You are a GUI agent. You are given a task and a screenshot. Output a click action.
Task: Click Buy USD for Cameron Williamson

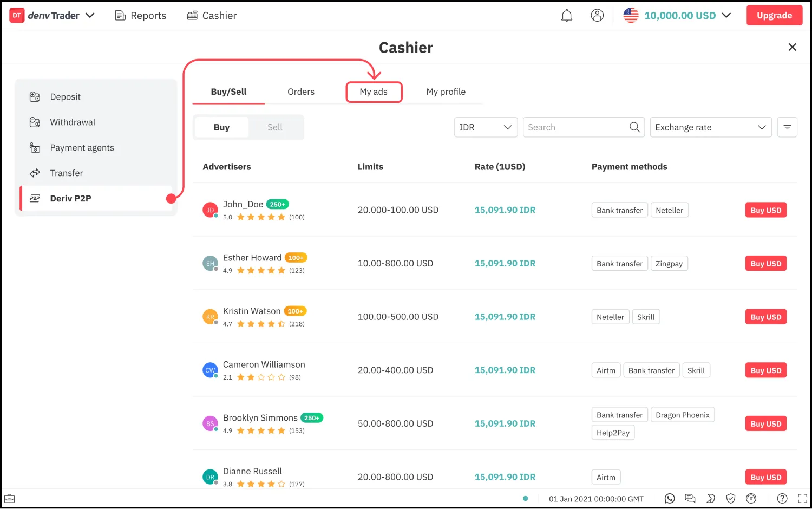pos(766,370)
